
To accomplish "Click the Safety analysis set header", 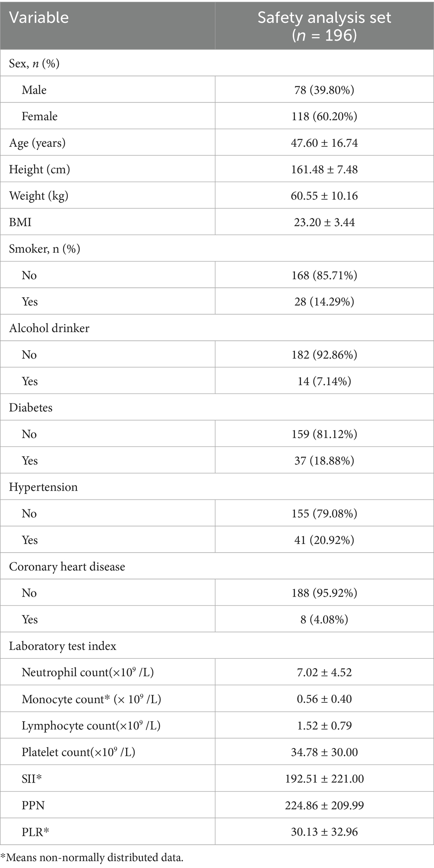I will (x=324, y=26).
